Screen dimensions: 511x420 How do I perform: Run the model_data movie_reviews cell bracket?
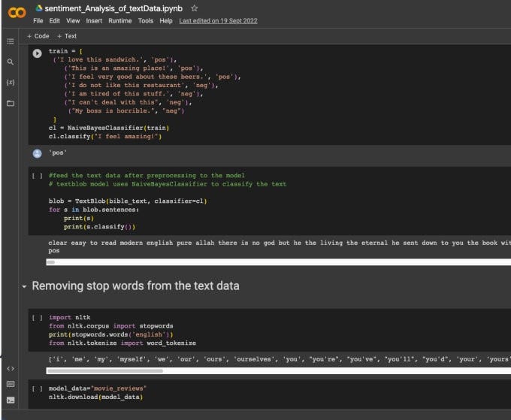37,388
